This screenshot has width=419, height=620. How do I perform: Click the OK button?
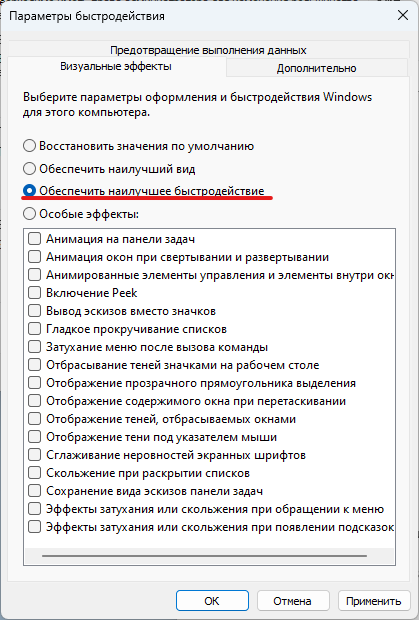[x=212, y=601]
